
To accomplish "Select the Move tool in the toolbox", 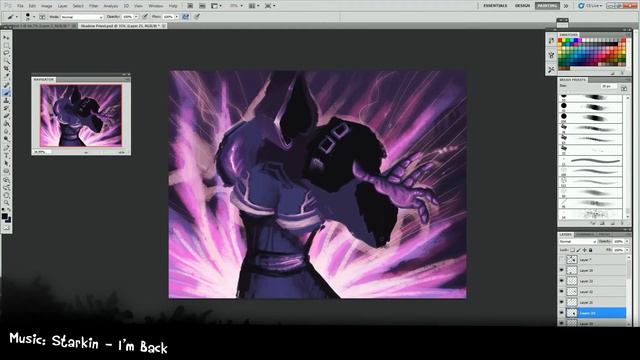I will coord(6,37).
